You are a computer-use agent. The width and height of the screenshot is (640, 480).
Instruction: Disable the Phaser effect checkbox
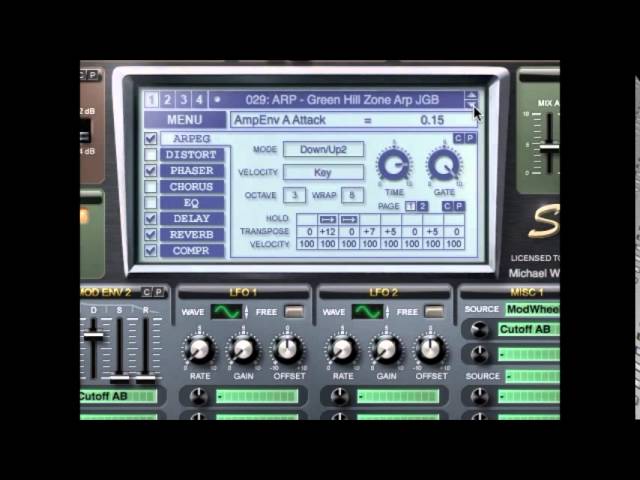151,171
